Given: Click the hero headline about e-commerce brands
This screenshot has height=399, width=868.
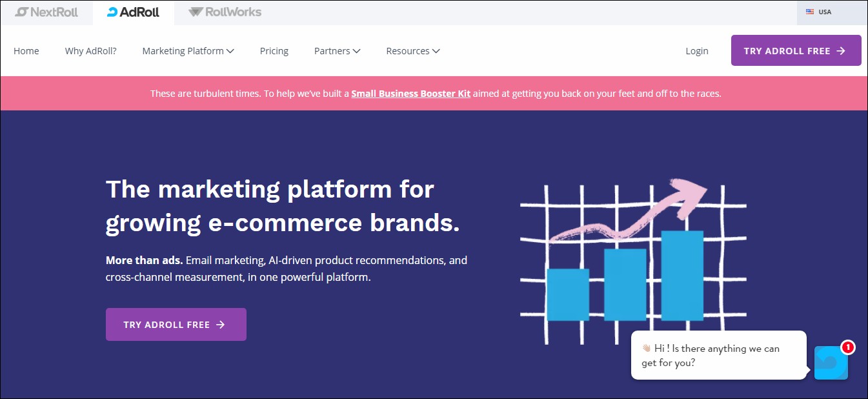Looking at the screenshot, I should click(x=283, y=206).
